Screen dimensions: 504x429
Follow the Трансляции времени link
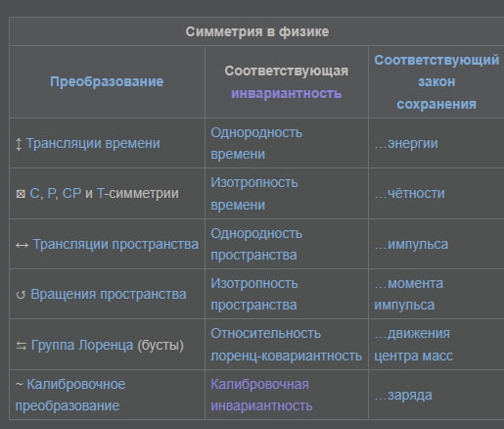pyautogui.click(x=93, y=143)
